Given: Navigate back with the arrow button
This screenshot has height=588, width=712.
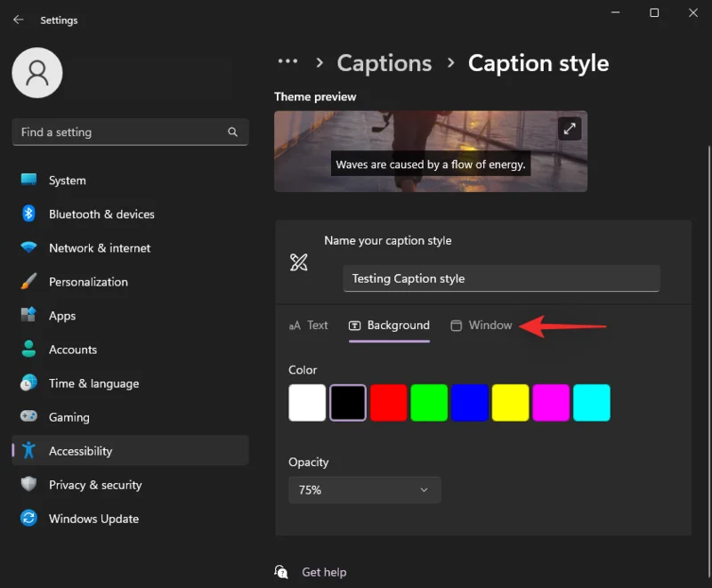Looking at the screenshot, I should pos(18,20).
